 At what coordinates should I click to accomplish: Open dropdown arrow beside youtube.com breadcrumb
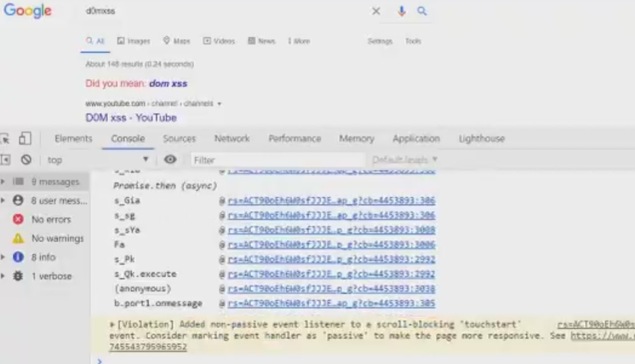point(219,104)
